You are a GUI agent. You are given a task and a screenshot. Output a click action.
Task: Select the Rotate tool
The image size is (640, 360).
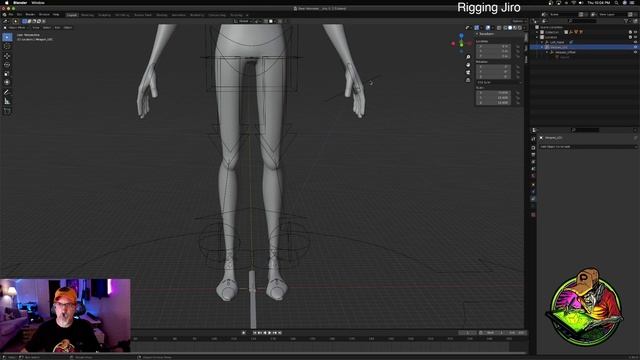tap(7, 64)
